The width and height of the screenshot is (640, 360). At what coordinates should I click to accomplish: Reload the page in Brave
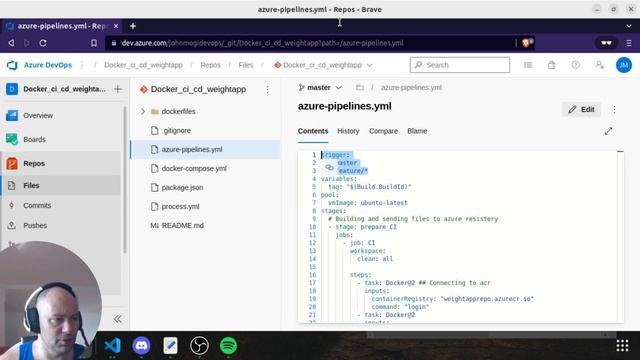(x=43, y=43)
